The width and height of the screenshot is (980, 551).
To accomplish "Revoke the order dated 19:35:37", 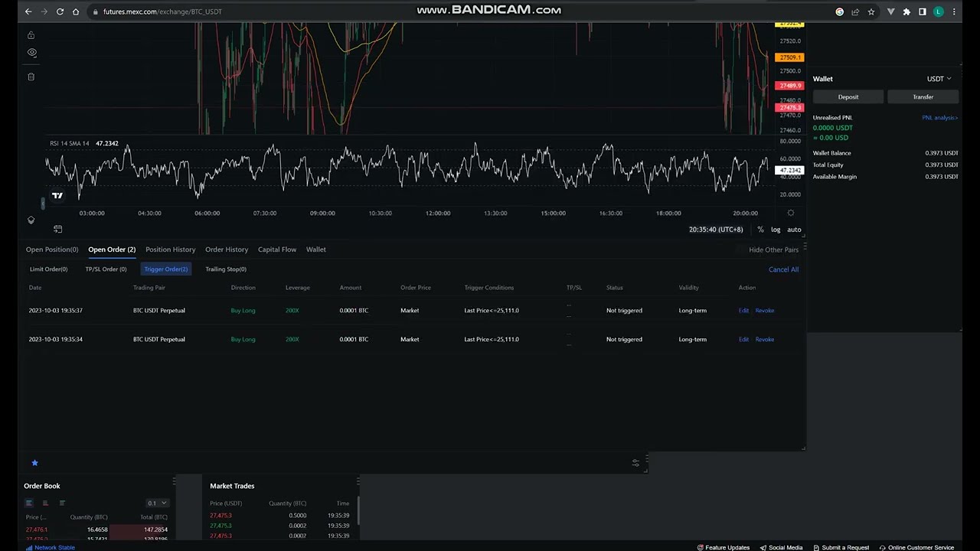I will pyautogui.click(x=765, y=311).
